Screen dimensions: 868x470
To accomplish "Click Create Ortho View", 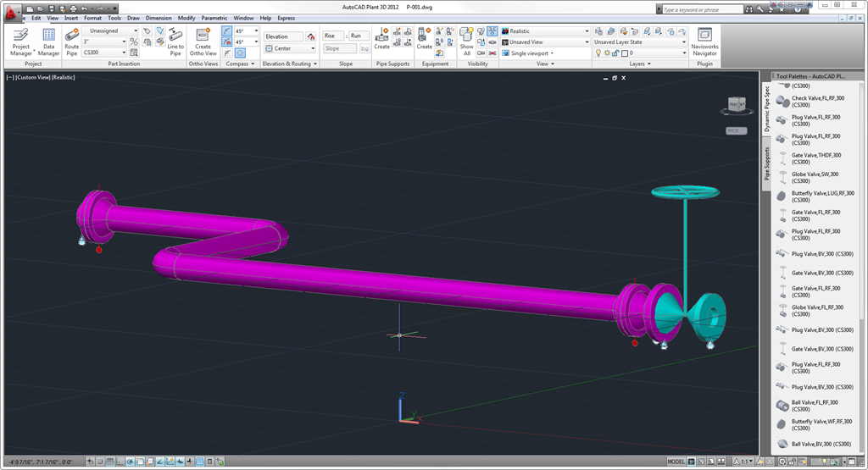I will [203, 42].
